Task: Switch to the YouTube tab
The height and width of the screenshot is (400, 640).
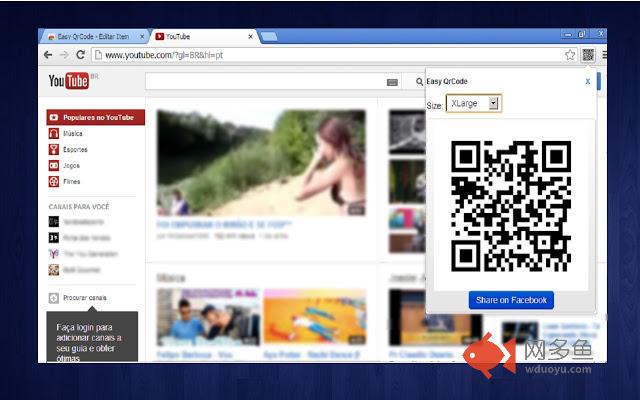Action: [x=204, y=36]
